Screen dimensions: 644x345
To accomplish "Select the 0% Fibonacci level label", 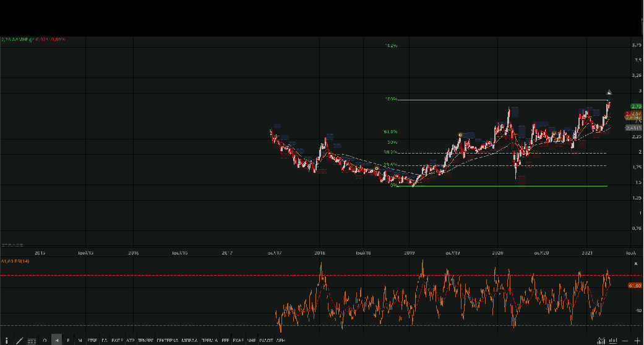I will (394, 185).
